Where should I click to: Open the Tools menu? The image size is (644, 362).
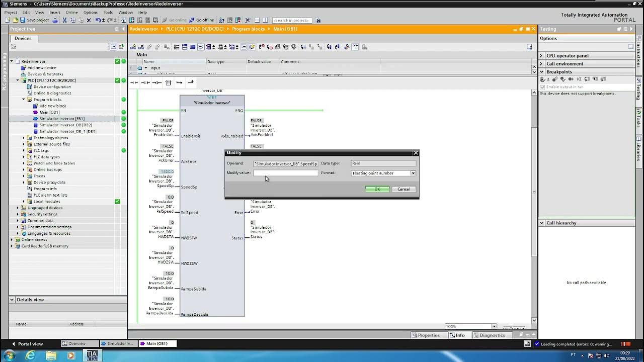click(x=108, y=12)
